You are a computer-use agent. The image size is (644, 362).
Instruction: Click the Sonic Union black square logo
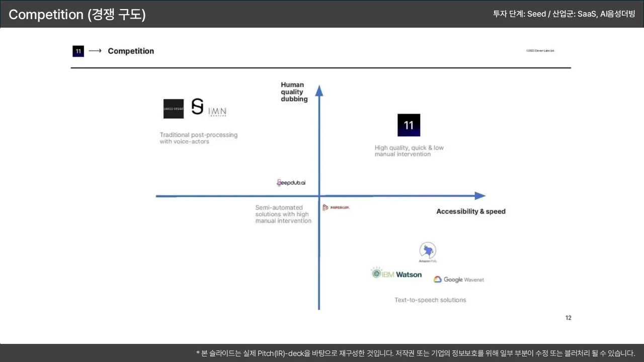click(174, 109)
